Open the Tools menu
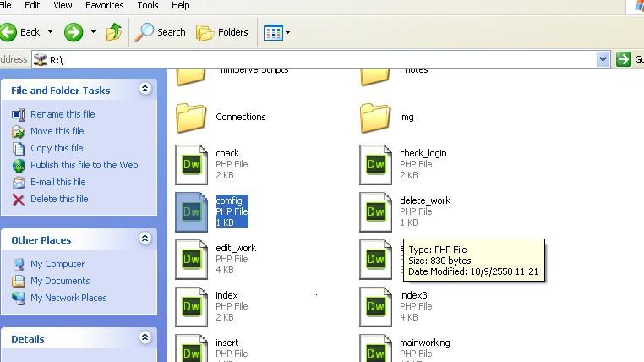Image resolution: width=644 pixels, height=362 pixels. [x=148, y=5]
